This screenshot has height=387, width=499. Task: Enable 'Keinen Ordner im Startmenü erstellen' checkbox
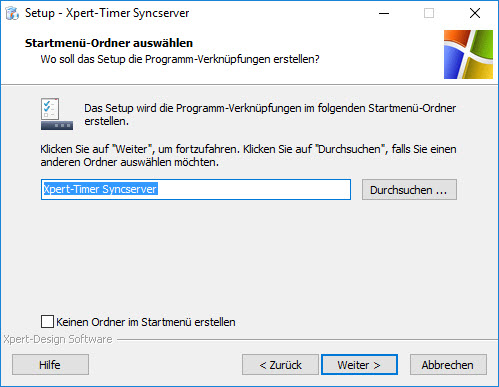[x=47, y=322]
